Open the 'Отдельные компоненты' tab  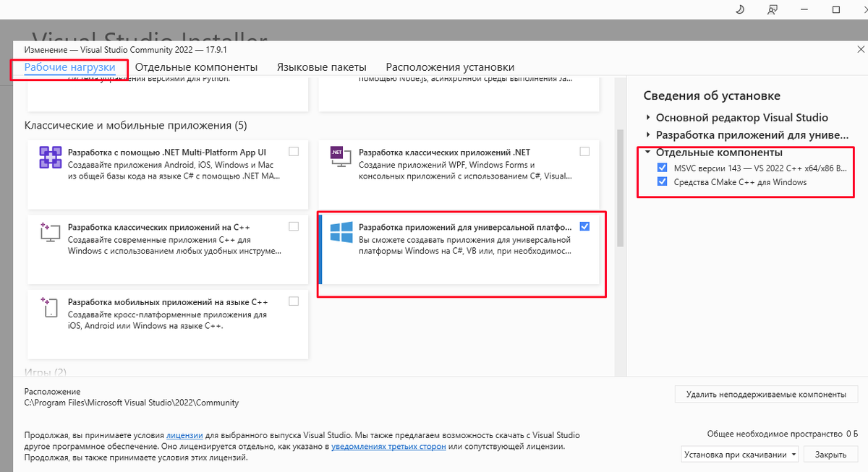[196, 67]
